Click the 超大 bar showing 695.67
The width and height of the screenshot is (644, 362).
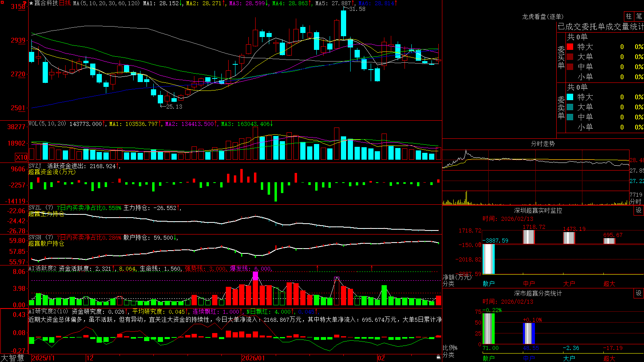point(609,241)
